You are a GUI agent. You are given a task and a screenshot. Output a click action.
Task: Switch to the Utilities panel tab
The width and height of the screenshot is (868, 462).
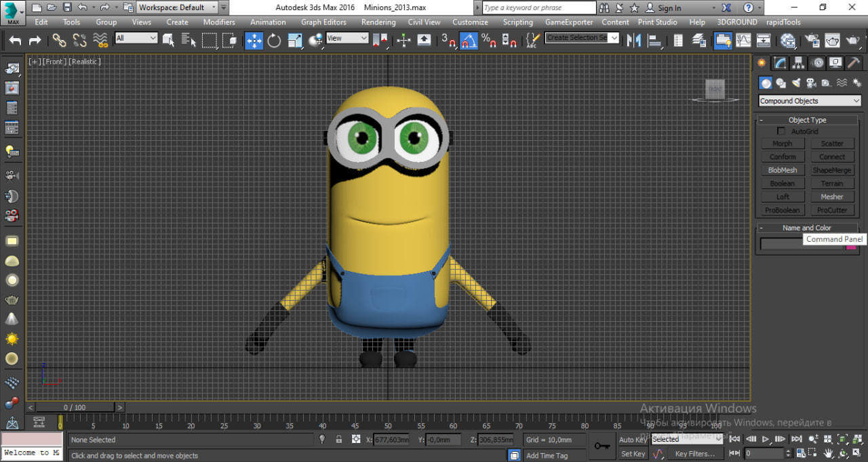click(x=854, y=63)
